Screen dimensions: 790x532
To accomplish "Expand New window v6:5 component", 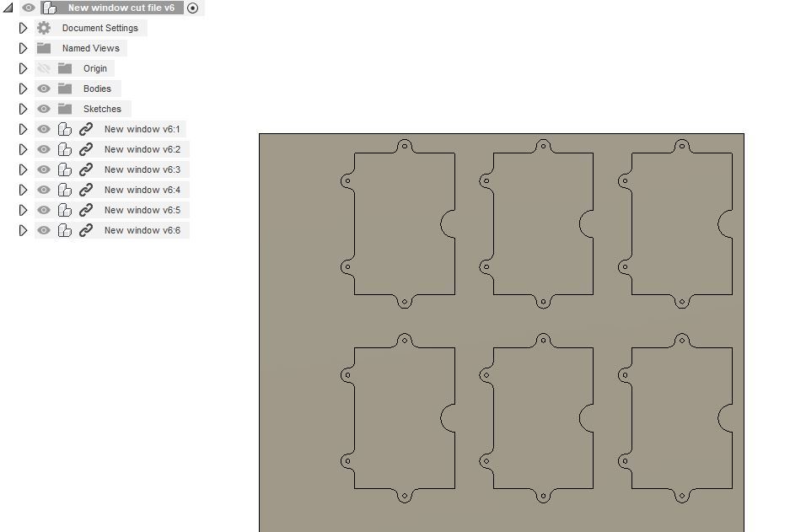I will [x=23, y=210].
